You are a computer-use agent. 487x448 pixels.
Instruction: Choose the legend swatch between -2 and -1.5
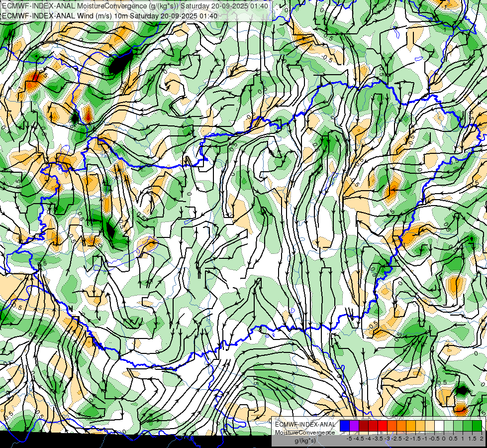pos(411,426)
